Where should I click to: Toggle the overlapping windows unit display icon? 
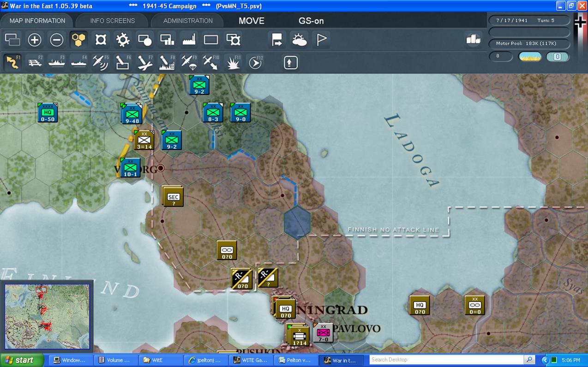click(x=12, y=40)
